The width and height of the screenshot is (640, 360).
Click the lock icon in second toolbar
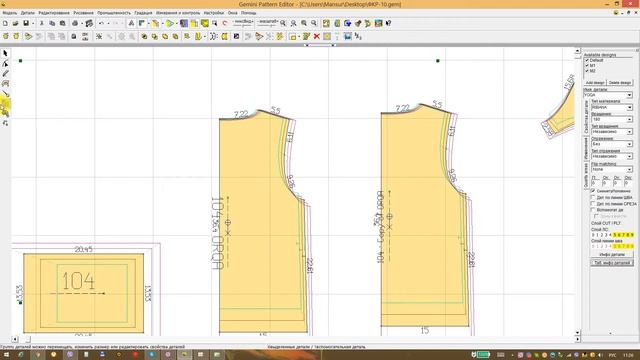[74, 36]
